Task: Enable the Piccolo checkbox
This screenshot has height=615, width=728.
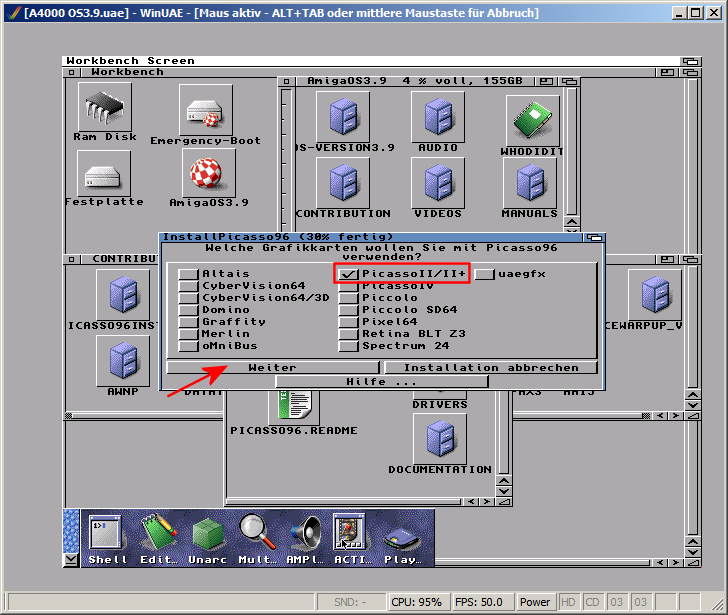Action: (x=348, y=298)
